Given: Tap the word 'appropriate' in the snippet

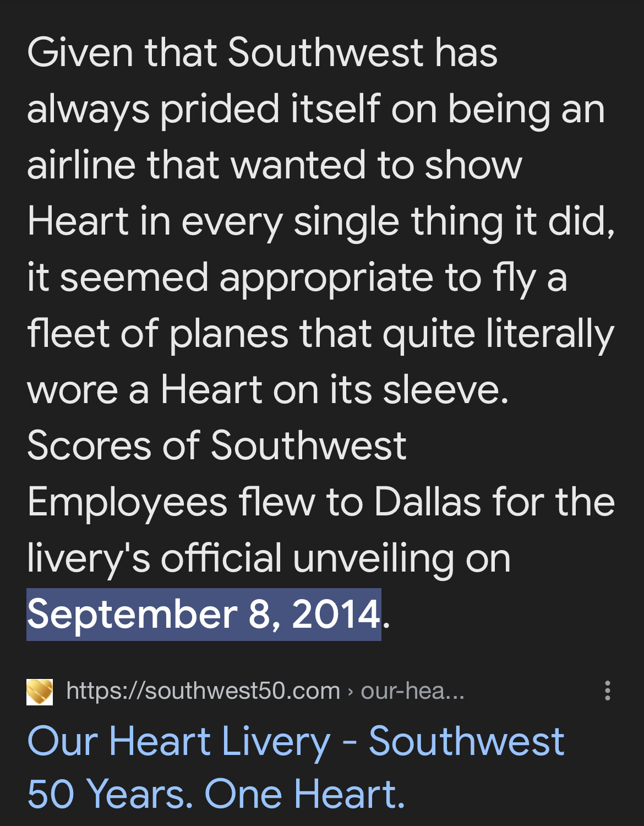Looking at the screenshot, I should click(326, 279).
